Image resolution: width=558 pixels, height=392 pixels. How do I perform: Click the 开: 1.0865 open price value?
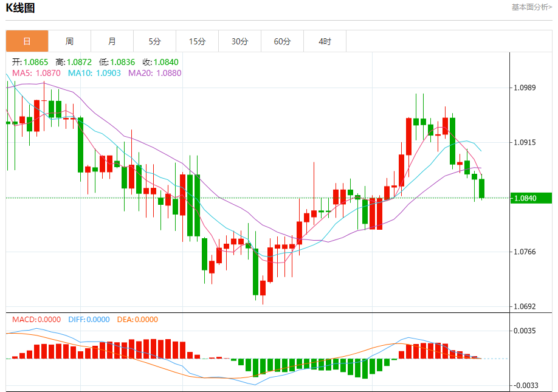tap(30, 62)
